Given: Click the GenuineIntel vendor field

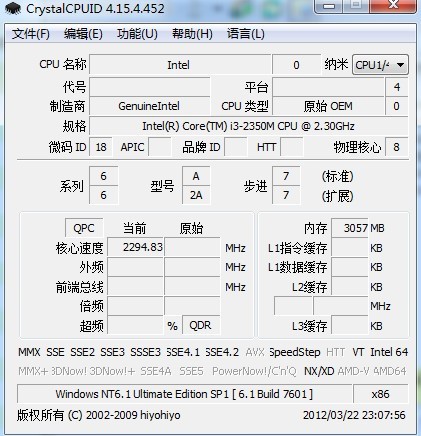Looking at the screenshot, I should [149, 106].
